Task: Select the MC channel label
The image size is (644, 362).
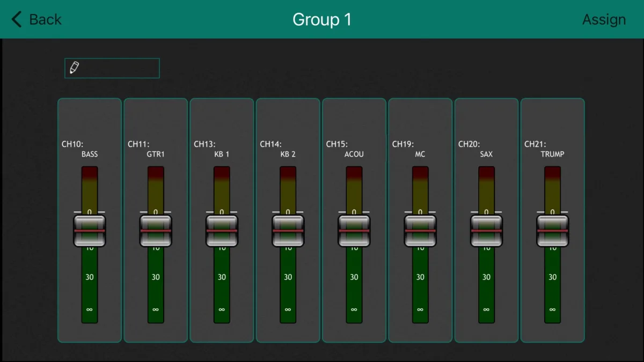Action: coord(420,154)
